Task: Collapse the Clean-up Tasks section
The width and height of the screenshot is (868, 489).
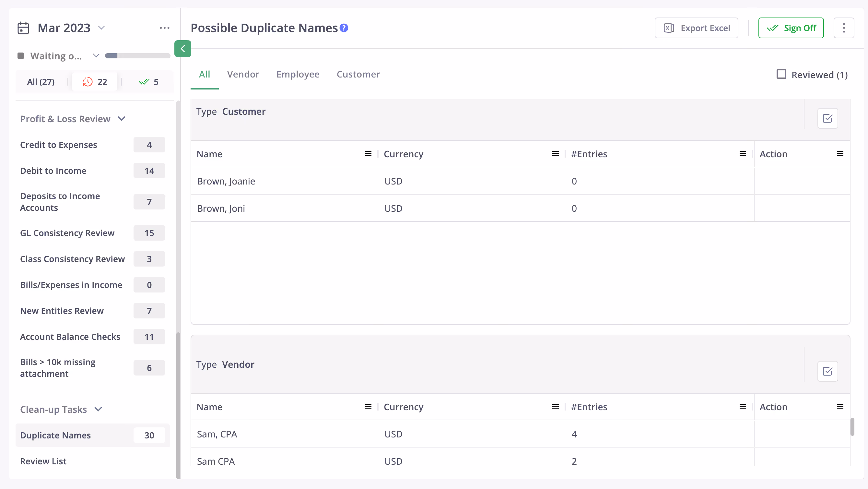Action: pyautogui.click(x=99, y=409)
